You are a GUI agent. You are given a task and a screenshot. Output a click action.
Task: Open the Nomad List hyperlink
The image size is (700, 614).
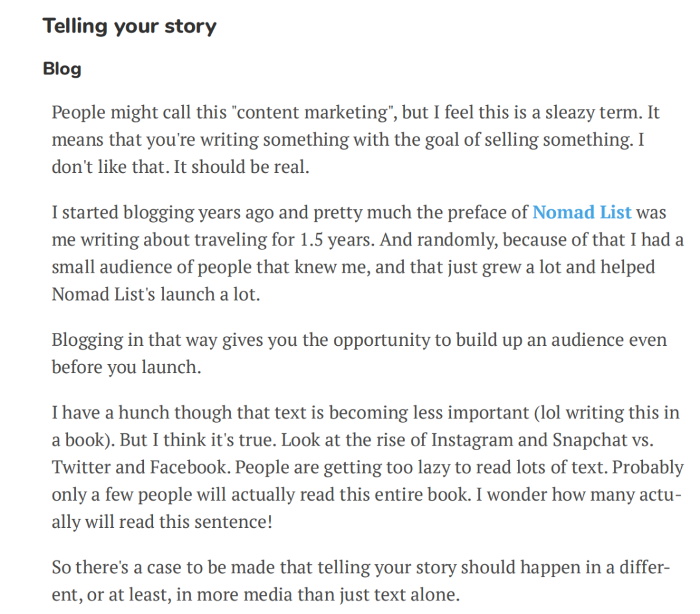tap(581, 212)
